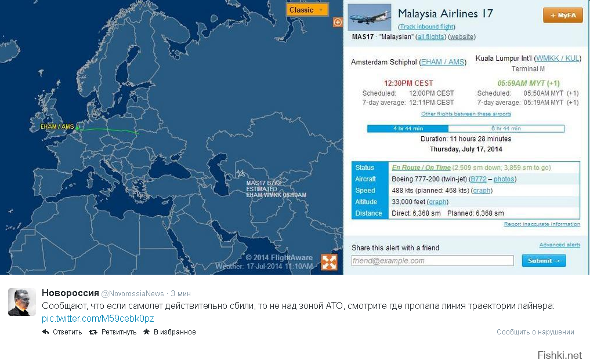Click the MAS17 B772 estimated map label
Screen dimensions: 590x364
[276, 189]
